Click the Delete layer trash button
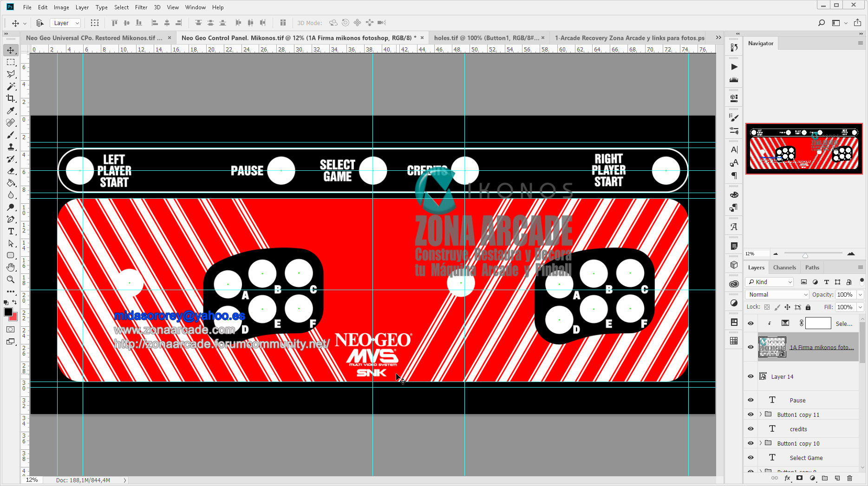The height and width of the screenshot is (486, 868). click(x=849, y=478)
